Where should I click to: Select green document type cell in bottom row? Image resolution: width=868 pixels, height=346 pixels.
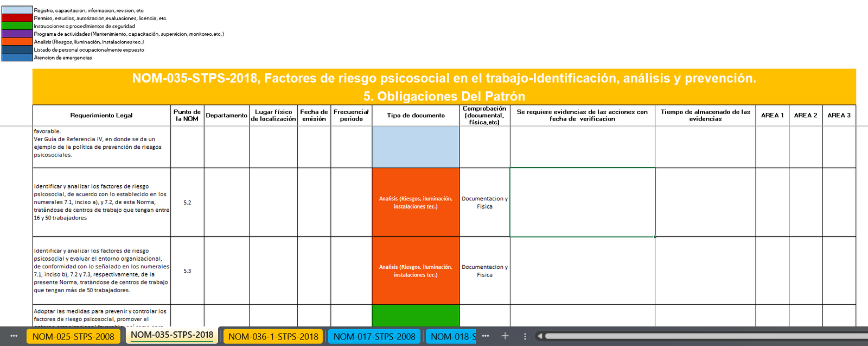(416, 316)
